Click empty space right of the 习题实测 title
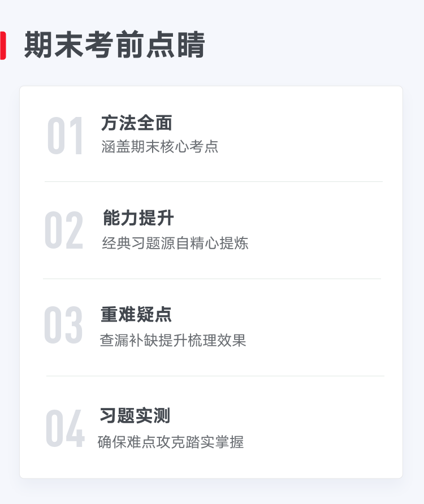The width and height of the screenshot is (424, 504). tap(276, 415)
